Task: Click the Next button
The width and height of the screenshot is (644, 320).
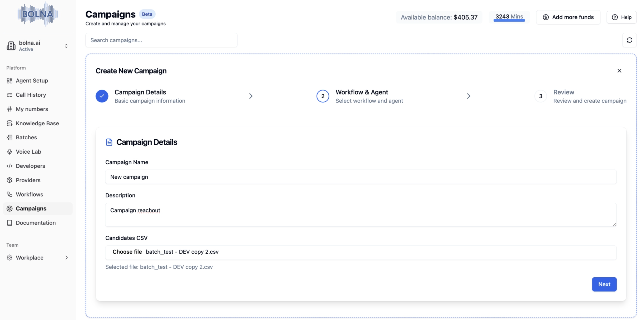Action: click(604, 284)
